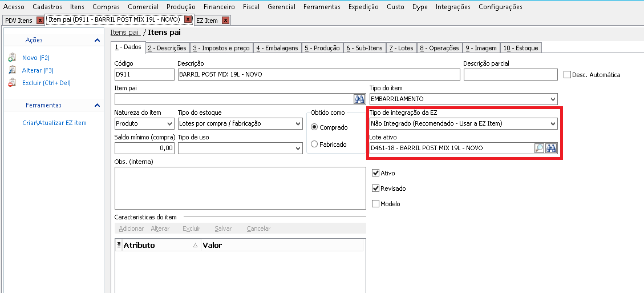Uncheck the Ativo checkbox

click(375, 173)
